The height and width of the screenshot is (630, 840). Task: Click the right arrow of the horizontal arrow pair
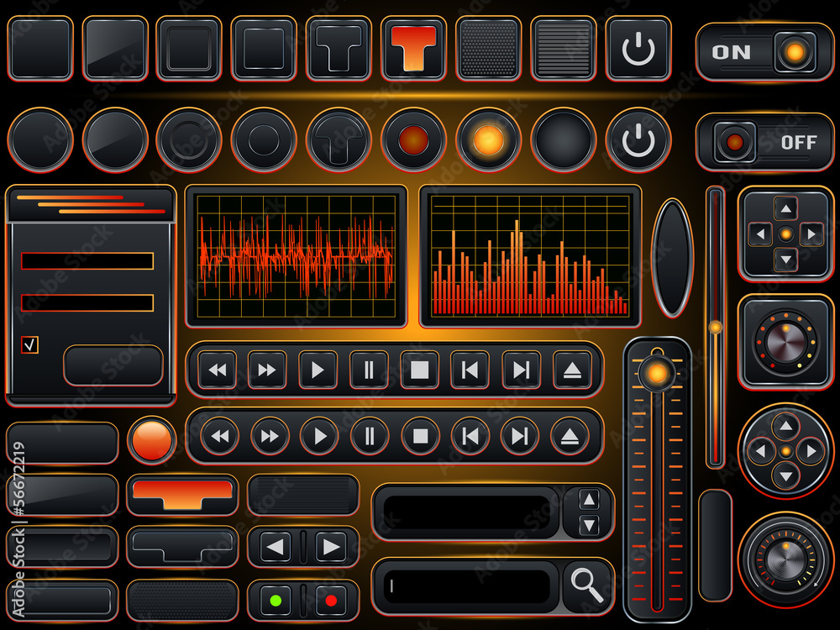click(331, 547)
